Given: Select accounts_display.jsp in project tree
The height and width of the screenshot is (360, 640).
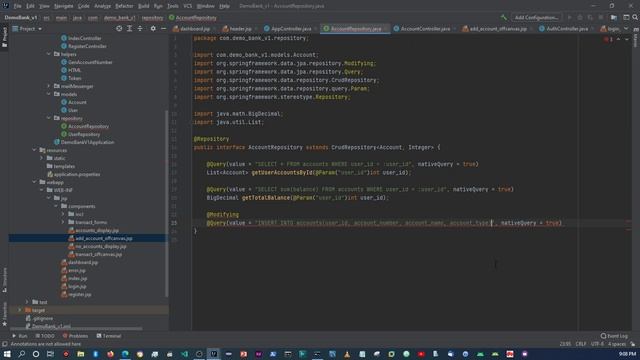Looking at the screenshot, I should pyautogui.click(x=97, y=230).
